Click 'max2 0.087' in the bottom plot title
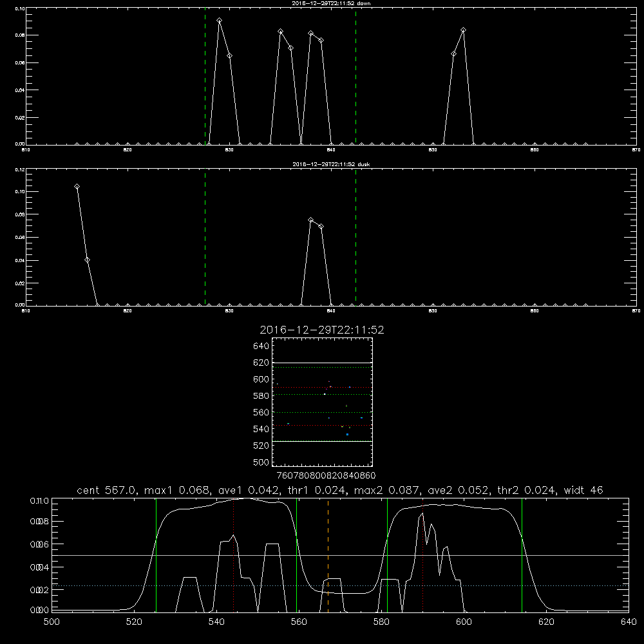The image size is (644, 644). pos(387,490)
